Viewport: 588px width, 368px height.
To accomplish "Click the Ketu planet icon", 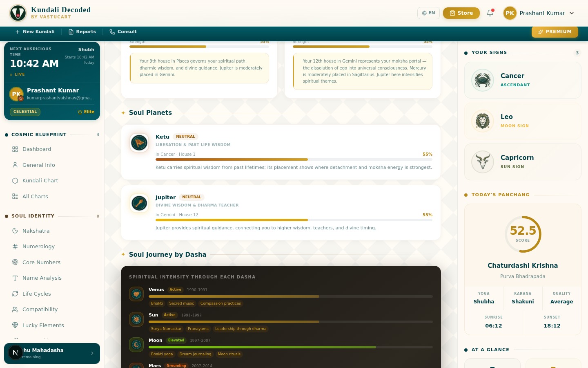I will pos(139,143).
